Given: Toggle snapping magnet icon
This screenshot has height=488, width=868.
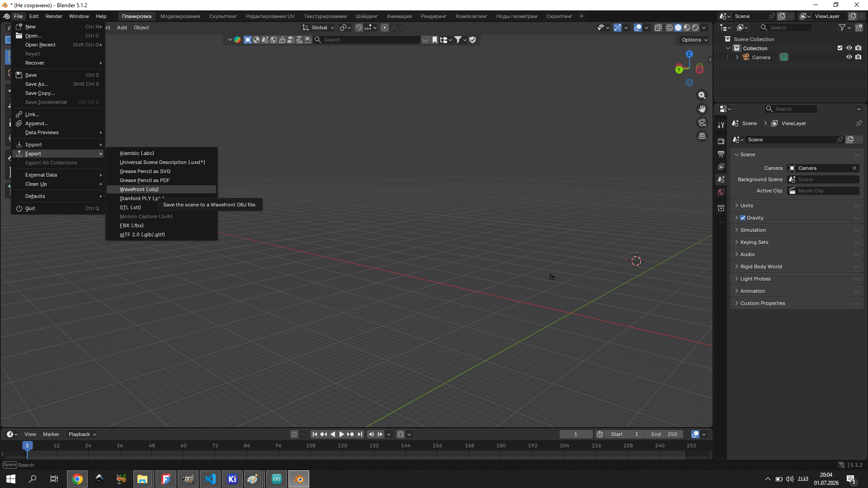Looking at the screenshot, I should point(359,28).
